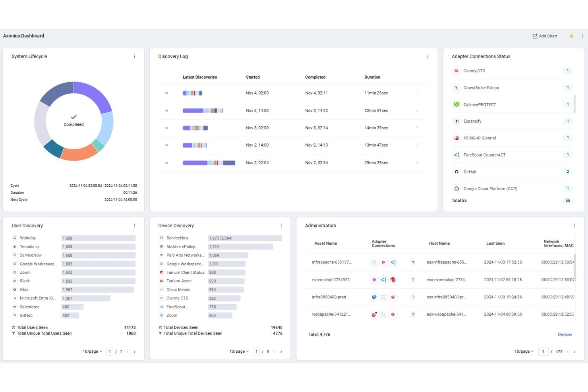Click the Add Chart button
The image size is (588, 392).
[x=545, y=36]
